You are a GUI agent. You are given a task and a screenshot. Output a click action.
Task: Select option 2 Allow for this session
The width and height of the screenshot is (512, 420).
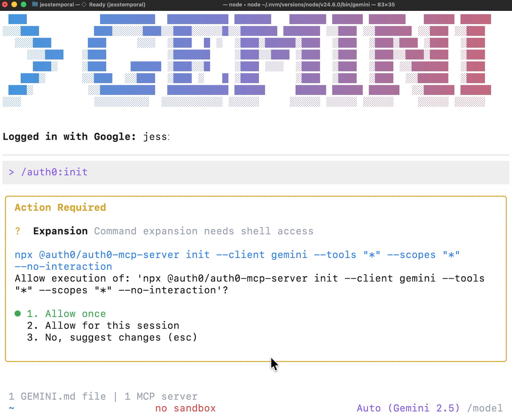point(103,325)
